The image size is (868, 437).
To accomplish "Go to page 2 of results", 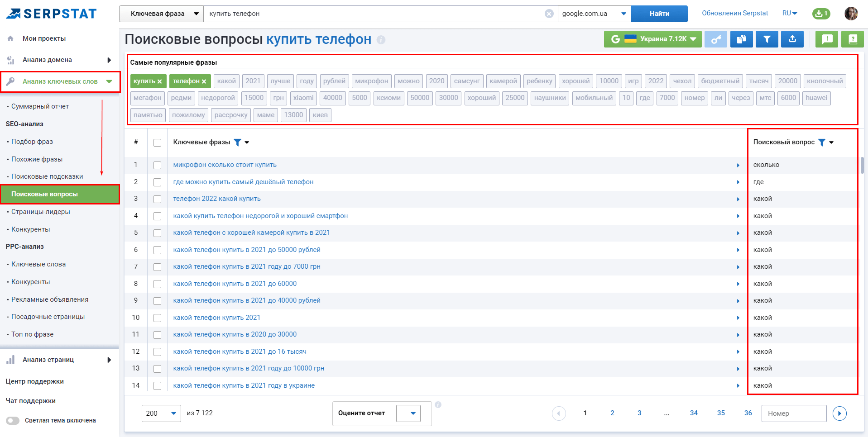I will coord(612,413).
